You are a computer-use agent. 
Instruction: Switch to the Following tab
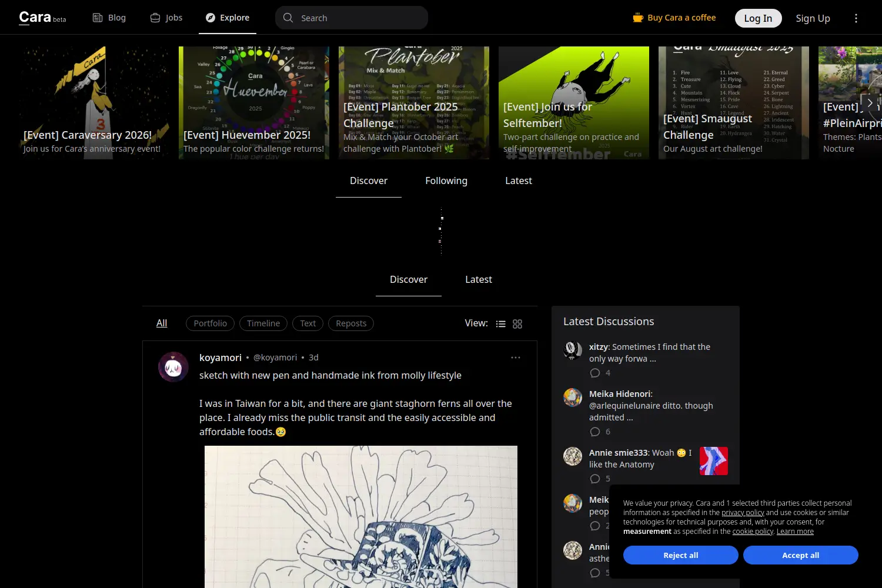tap(446, 181)
